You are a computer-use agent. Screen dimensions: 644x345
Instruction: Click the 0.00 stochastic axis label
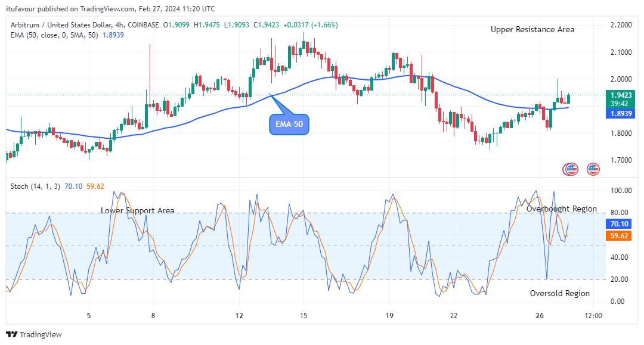point(618,302)
